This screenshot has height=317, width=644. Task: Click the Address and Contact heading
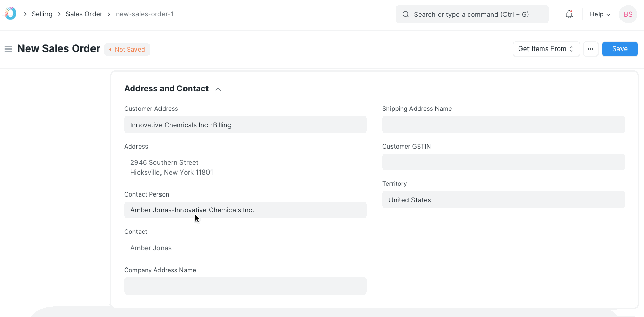point(166,89)
